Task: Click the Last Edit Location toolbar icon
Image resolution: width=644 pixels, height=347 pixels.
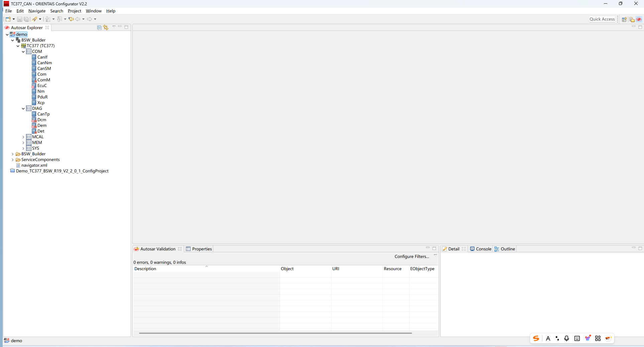Action: coord(71,19)
